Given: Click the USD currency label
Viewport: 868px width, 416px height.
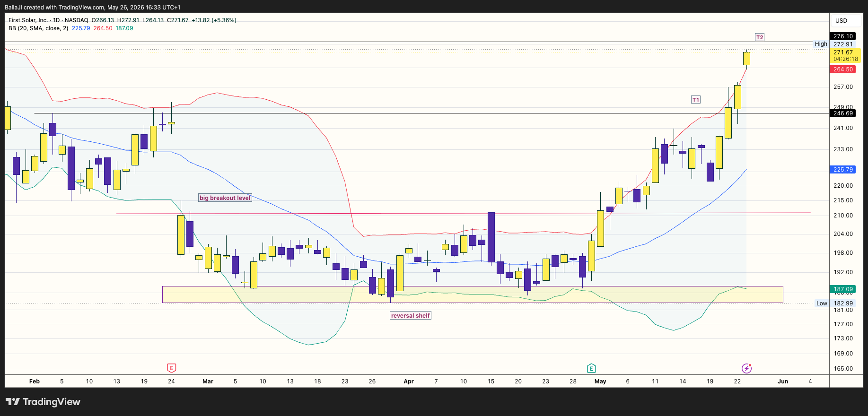Looking at the screenshot, I should pyautogui.click(x=841, y=21).
